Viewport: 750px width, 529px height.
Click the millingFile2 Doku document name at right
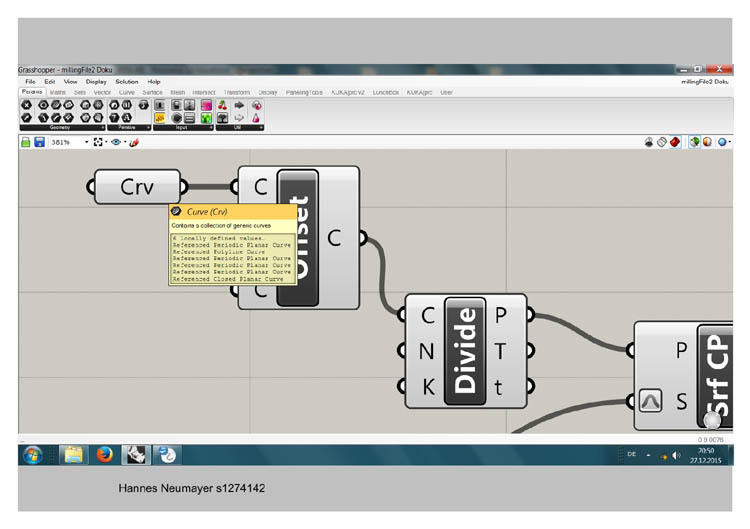(x=705, y=82)
